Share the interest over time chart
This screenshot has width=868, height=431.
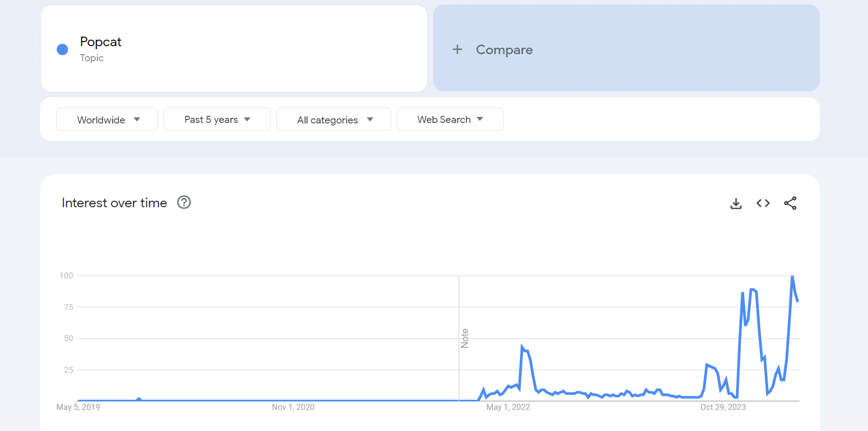790,203
